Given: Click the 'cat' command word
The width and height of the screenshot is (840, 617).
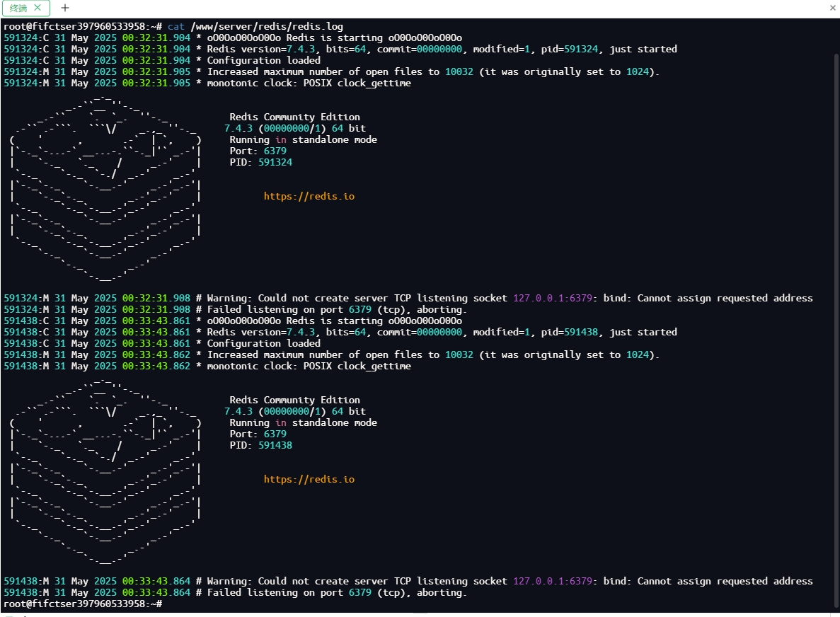Looking at the screenshot, I should tap(176, 26).
